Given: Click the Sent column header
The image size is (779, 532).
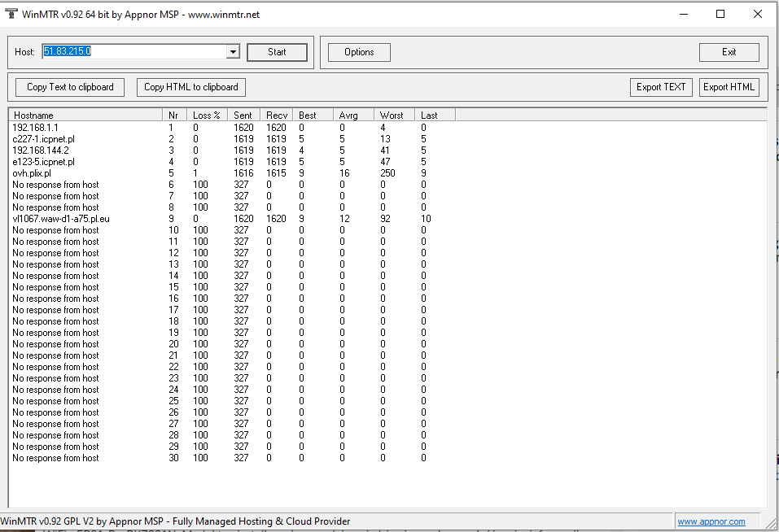Looking at the screenshot, I should [x=244, y=116].
